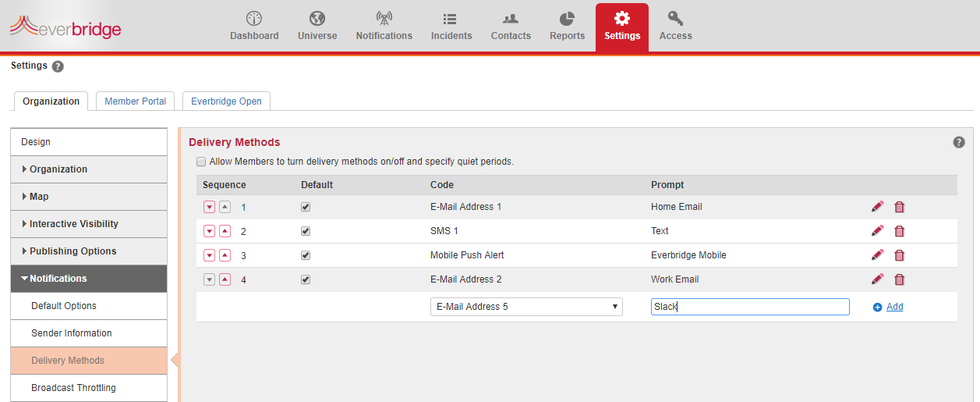Uncheck Default for E-Mail Address 1
980x402 pixels.
306,208
